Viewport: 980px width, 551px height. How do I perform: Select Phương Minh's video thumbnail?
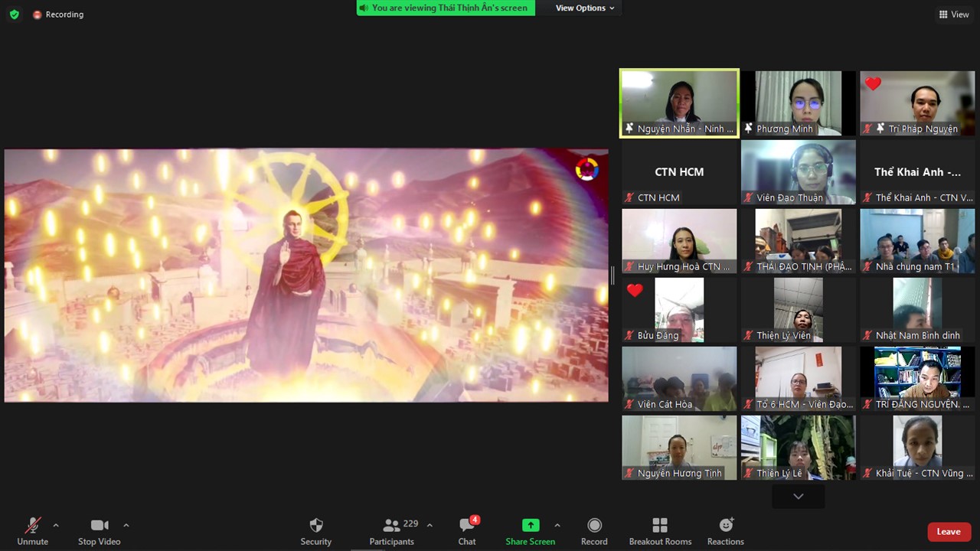(799, 103)
